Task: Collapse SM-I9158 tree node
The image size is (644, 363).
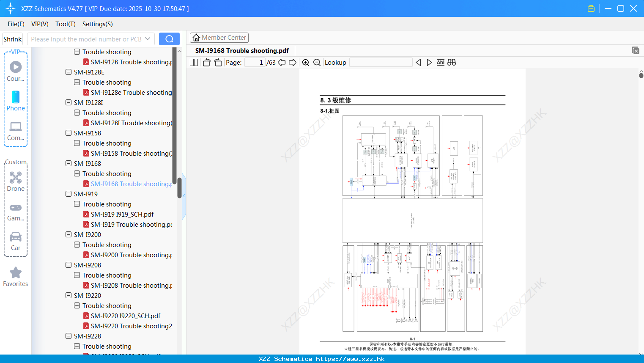Action: [x=69, y=133]
